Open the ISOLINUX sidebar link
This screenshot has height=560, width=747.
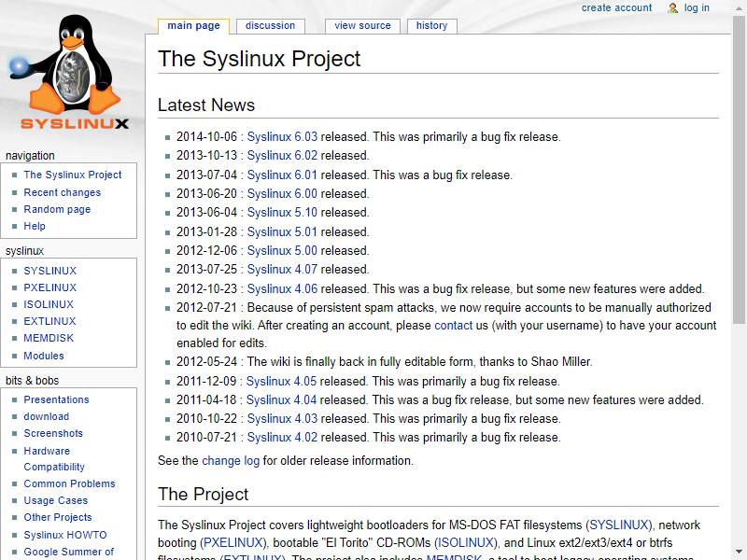(x=49, y=304)
